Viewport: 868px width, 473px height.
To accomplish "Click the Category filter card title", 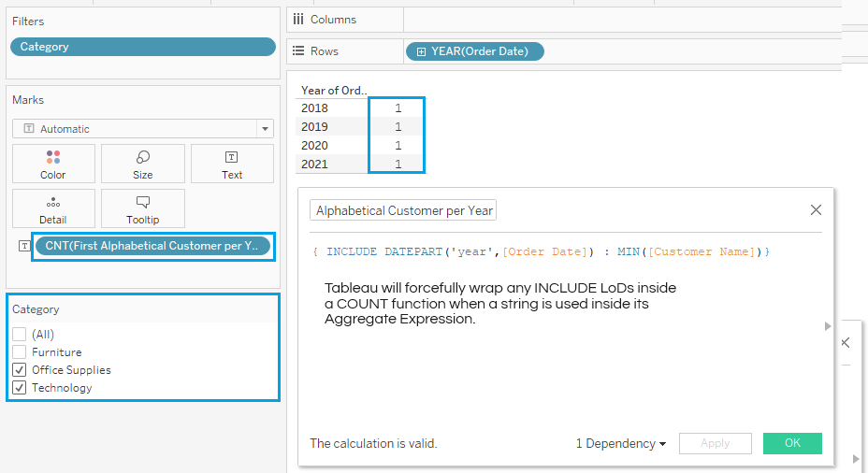I will pyautogui.click(x=36, y=309).
